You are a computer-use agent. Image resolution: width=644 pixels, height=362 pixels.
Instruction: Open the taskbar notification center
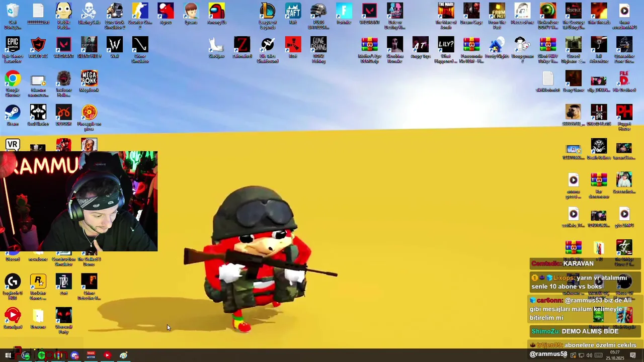(x=633, y=355)
